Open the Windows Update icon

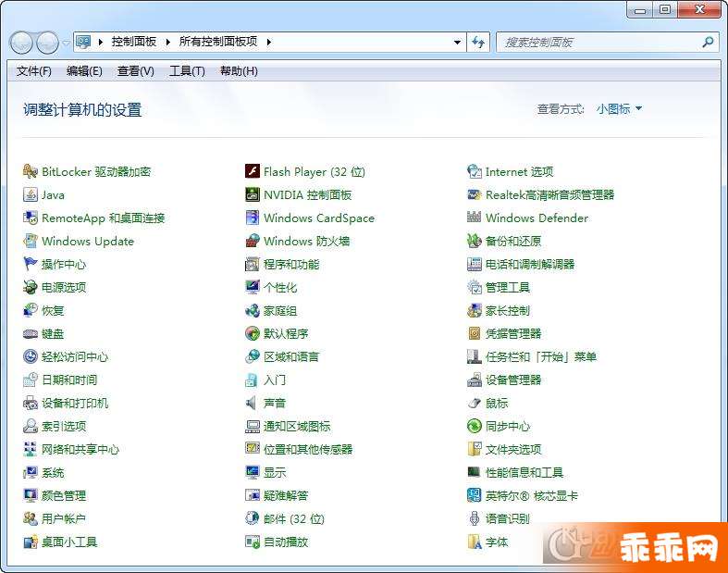click(31, 241)
